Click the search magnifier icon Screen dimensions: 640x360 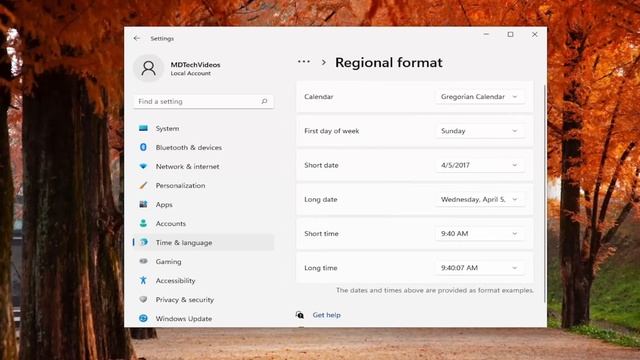point(264,101)
